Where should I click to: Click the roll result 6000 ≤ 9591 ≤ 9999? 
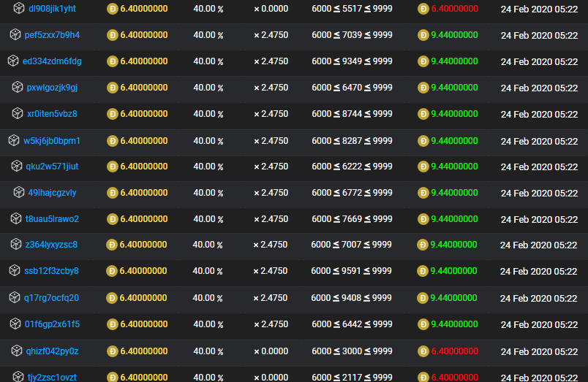click(352, 271)
